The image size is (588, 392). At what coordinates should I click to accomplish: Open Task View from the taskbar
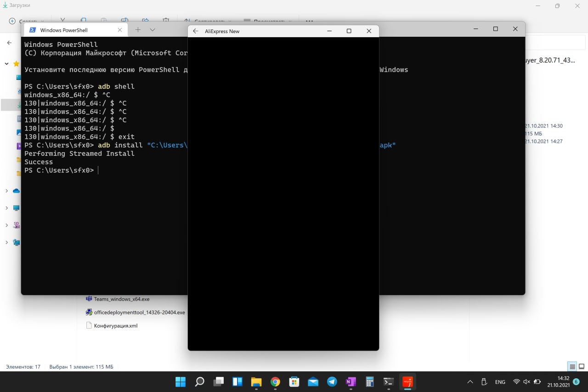[x=218, y=382]
